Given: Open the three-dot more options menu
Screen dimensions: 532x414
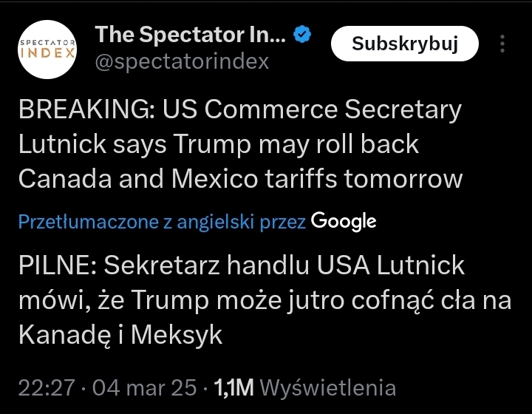Looking at the screenshot, I should coord(502,44).
